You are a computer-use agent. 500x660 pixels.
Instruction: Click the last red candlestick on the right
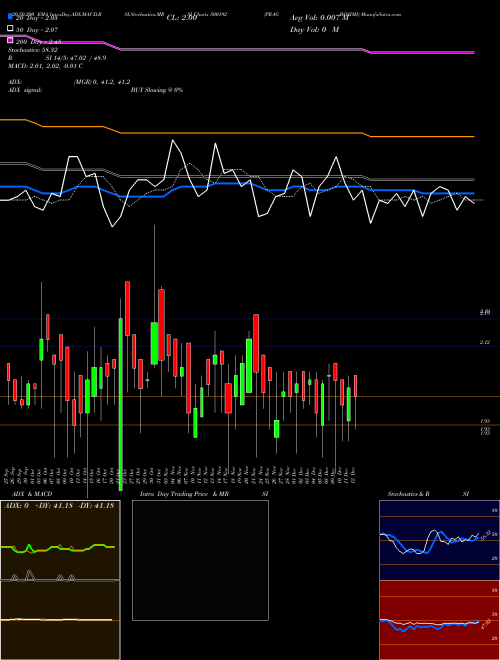[x=356, y=386]
